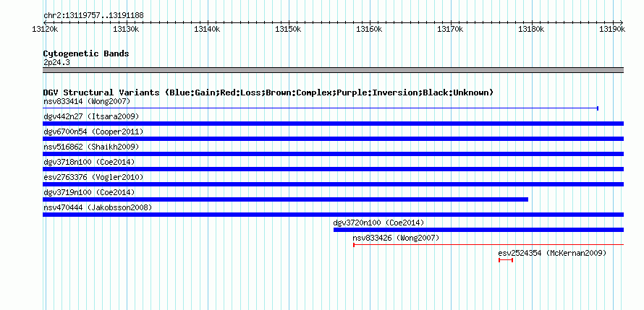Click the dgv442n27 (Itsara2009) label

coord(91,116)
